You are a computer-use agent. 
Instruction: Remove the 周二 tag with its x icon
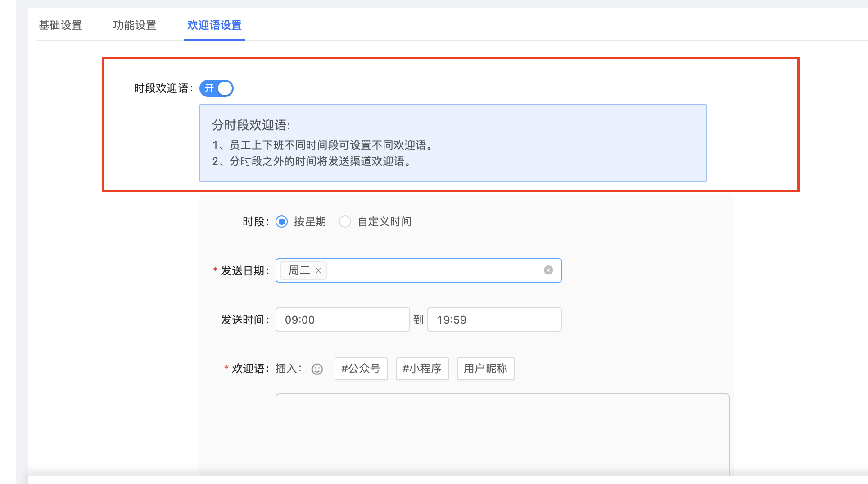318,270
